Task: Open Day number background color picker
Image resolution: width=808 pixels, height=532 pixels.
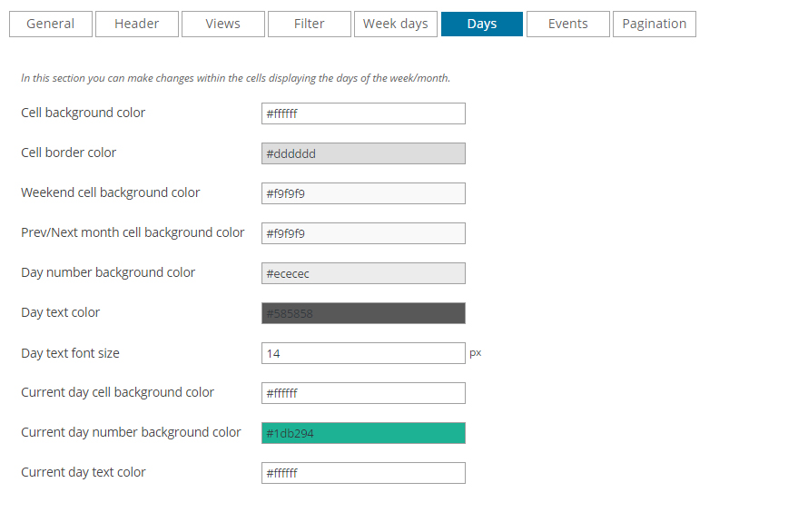Action: 363,273
